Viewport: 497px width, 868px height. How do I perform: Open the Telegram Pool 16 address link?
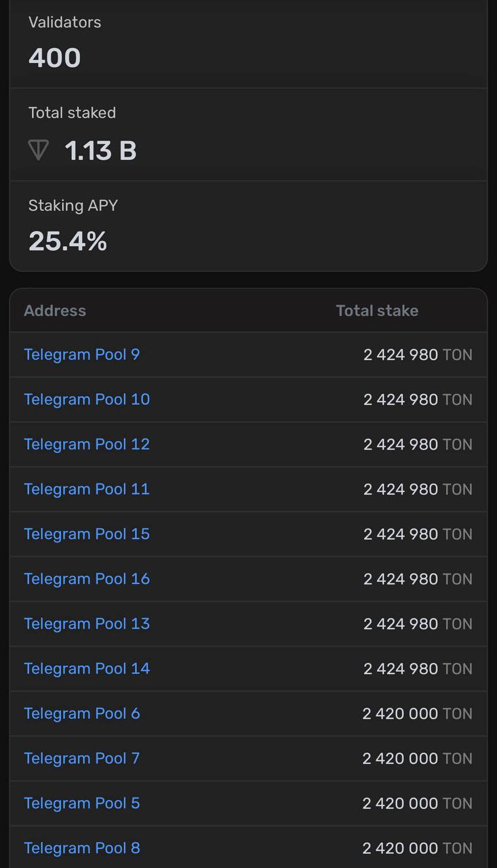(87, 578)
